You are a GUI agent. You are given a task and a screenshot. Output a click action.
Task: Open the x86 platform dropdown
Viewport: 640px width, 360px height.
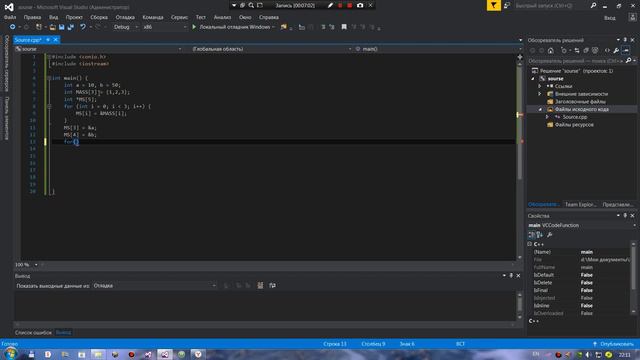[164, 27]
